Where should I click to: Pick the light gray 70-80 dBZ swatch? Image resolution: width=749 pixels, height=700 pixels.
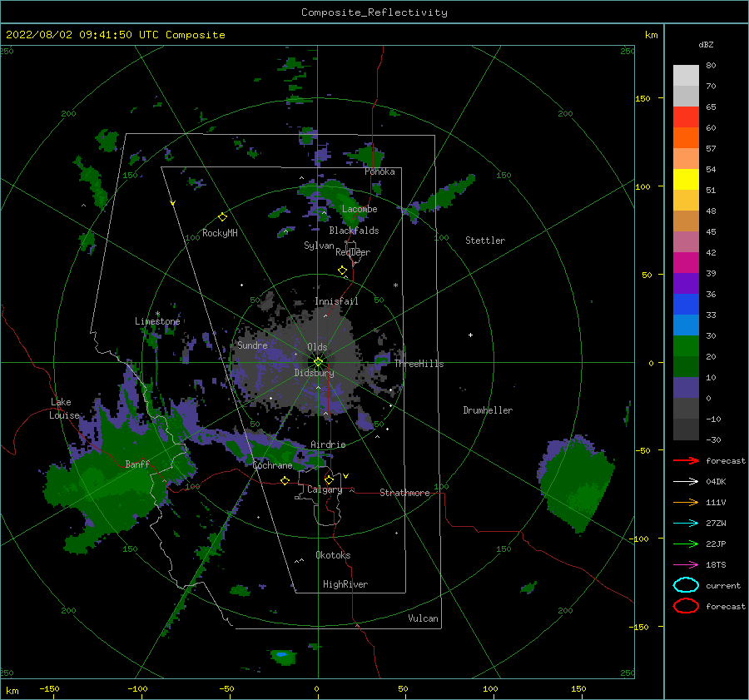[x=686, y=76]
